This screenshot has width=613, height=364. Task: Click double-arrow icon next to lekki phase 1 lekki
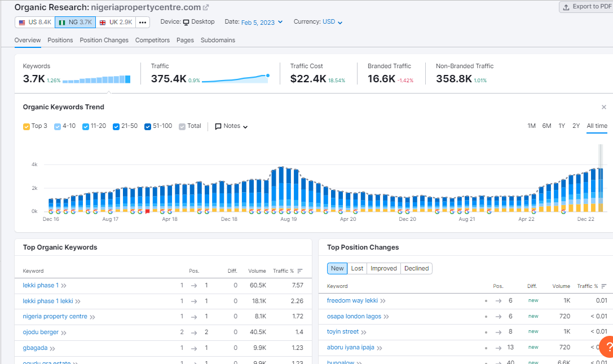pyautogui.click(x=78, y=301)
